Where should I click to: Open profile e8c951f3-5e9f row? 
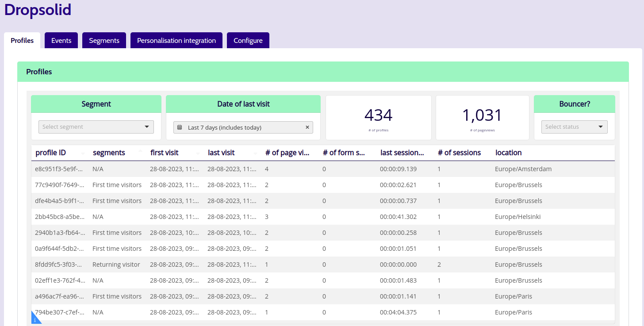click(323, 169)
